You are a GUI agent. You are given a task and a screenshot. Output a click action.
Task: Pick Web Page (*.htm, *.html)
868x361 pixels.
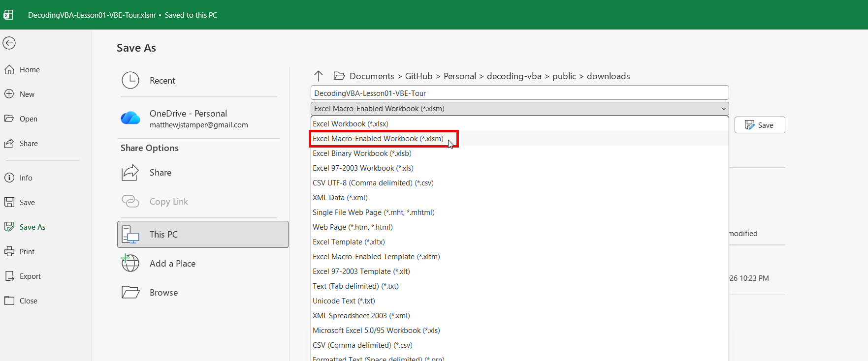pyautogui.click(x=519, y=227)
